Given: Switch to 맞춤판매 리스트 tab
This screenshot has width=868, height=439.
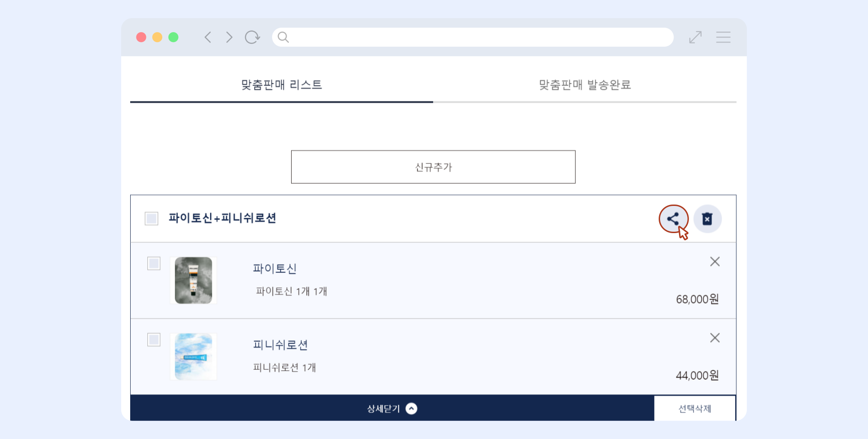Looking at the screenshot, I should [x=281, y=85].
